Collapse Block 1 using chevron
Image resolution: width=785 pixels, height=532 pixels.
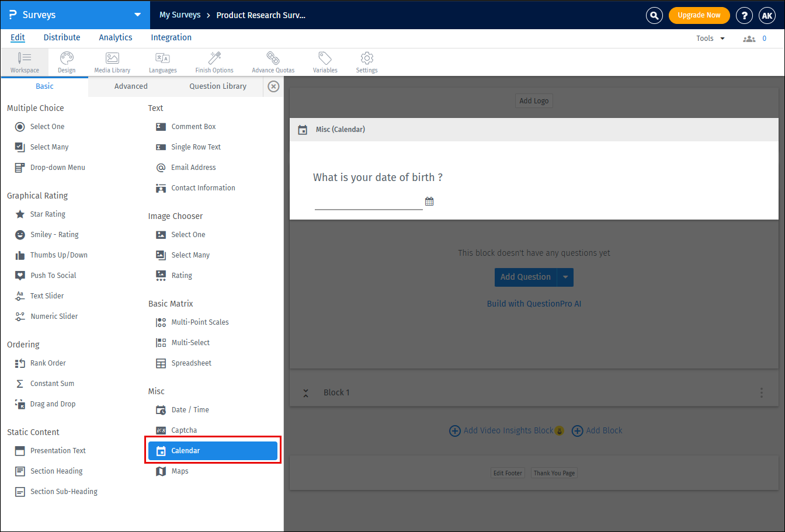[x=305, y=393]
